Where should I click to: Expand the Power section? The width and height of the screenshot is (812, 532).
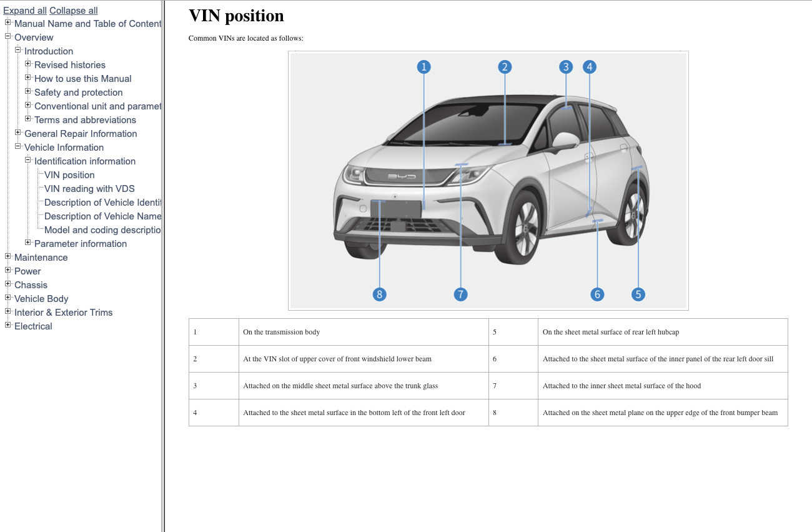tap(8, 271)
